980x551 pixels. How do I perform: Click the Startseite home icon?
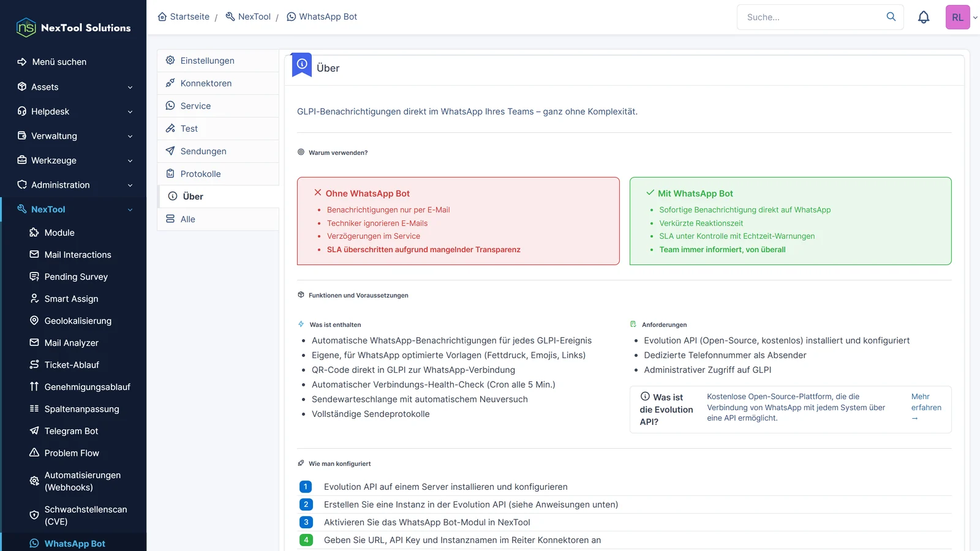(162, 17)
